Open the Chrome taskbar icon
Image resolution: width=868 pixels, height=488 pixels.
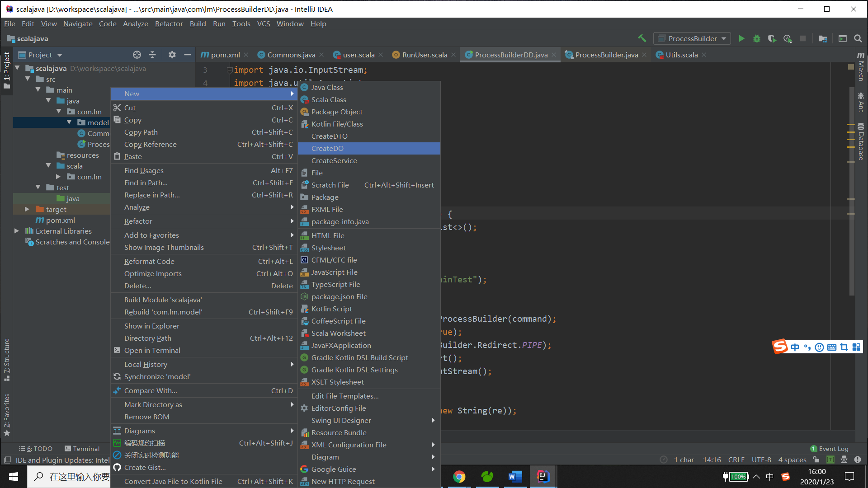pos(459,477)
